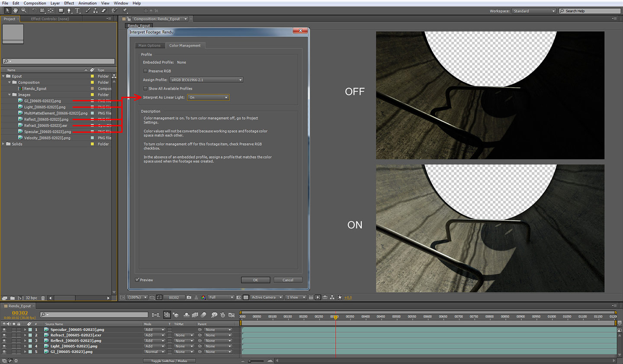
Task: Collapse the Images folder in Project panel
Action: click(x=10, y=95)
